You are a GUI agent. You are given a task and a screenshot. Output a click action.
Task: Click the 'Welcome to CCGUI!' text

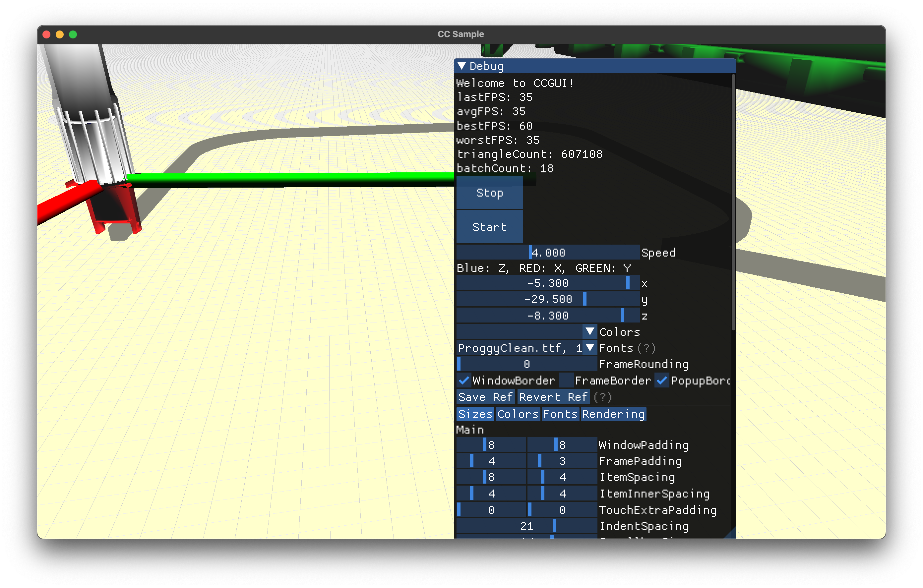click(x=515, y=83)
